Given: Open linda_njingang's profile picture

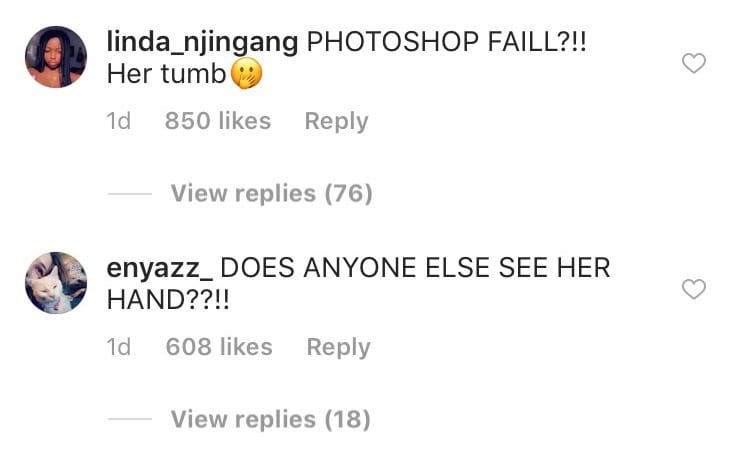Looking at the screenshot, I should (x=56, y=57).
